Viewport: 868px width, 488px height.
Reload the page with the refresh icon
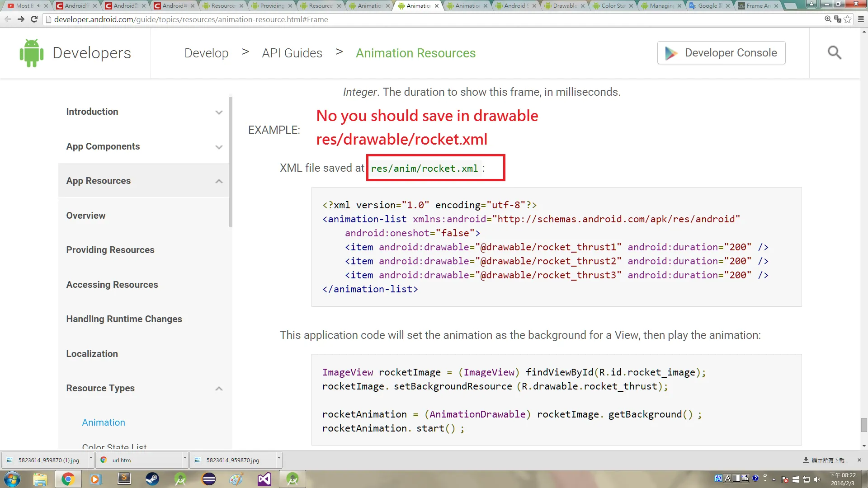34,19
